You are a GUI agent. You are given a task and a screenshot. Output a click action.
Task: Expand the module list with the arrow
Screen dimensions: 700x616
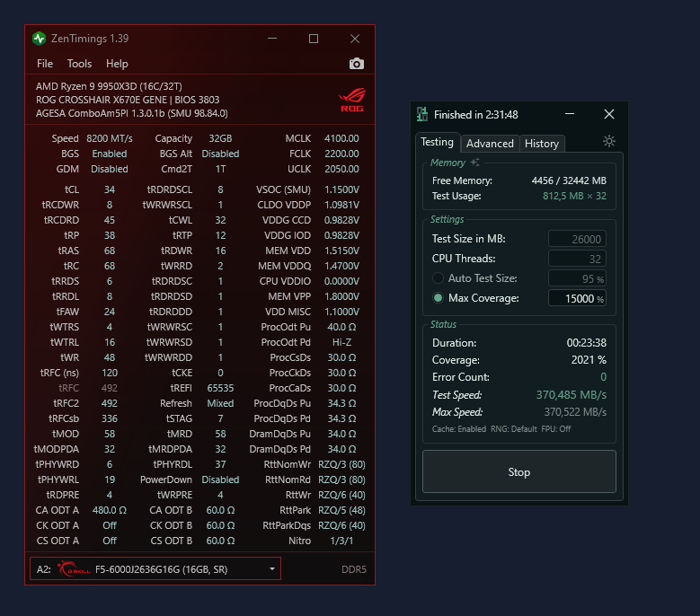(x=272, y=569)
